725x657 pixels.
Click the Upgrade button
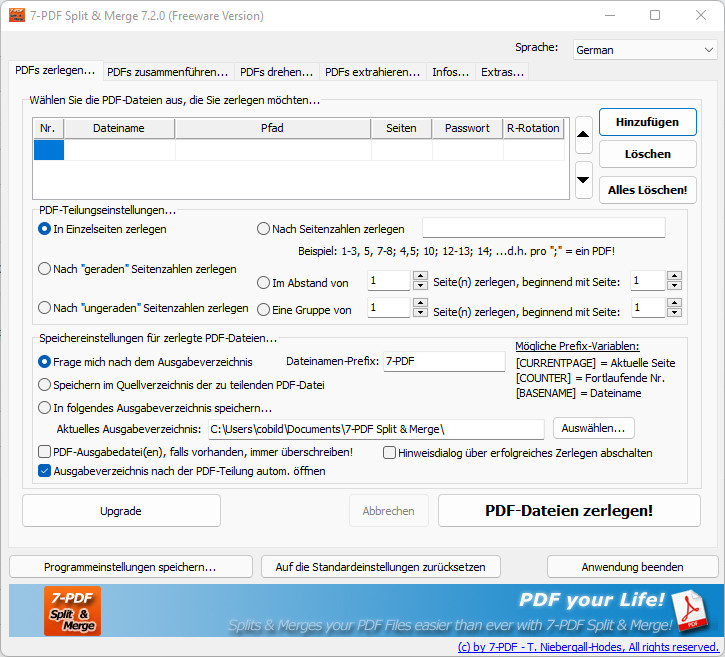(121, 511)
